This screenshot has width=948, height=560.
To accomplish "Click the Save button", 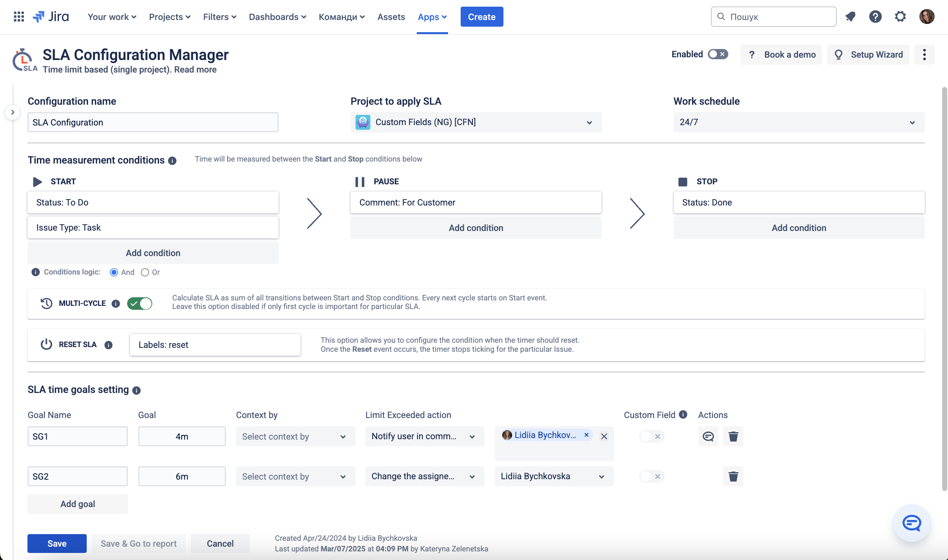I will (57, 543).
